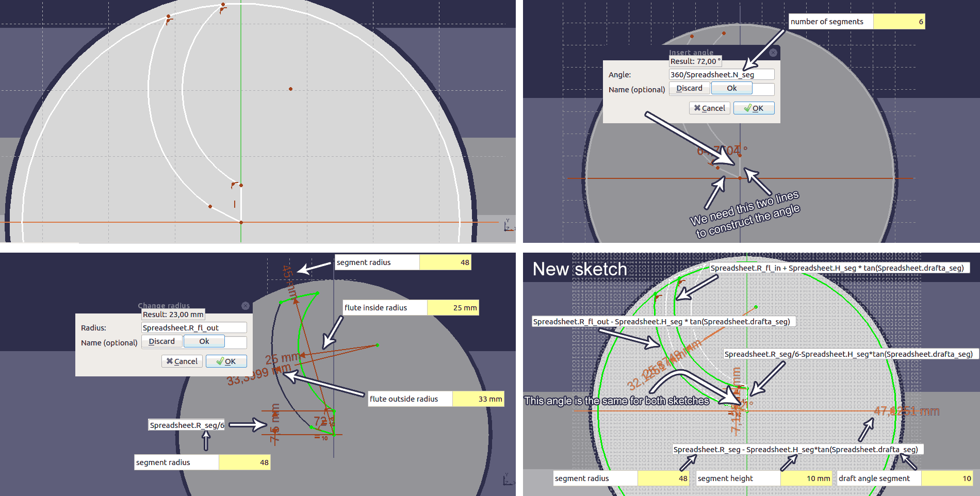Select the yellow '33 mm' value cell

tap(478, 399)
